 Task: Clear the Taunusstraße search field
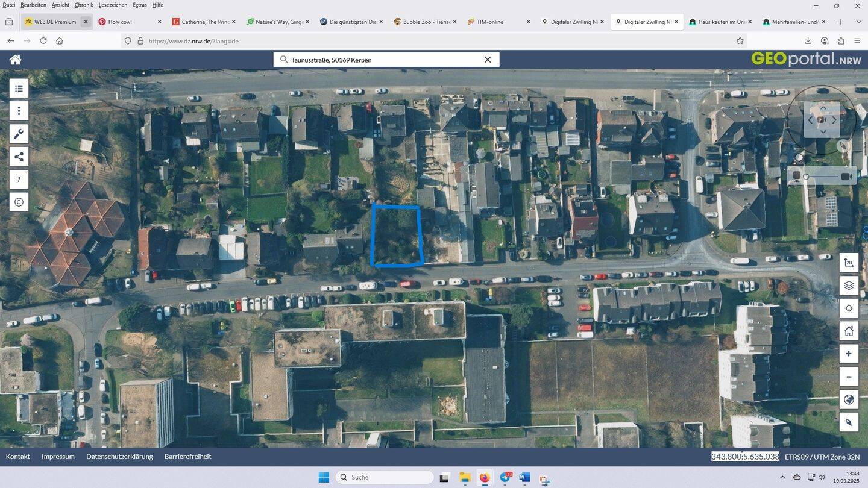tap(487, 60)
